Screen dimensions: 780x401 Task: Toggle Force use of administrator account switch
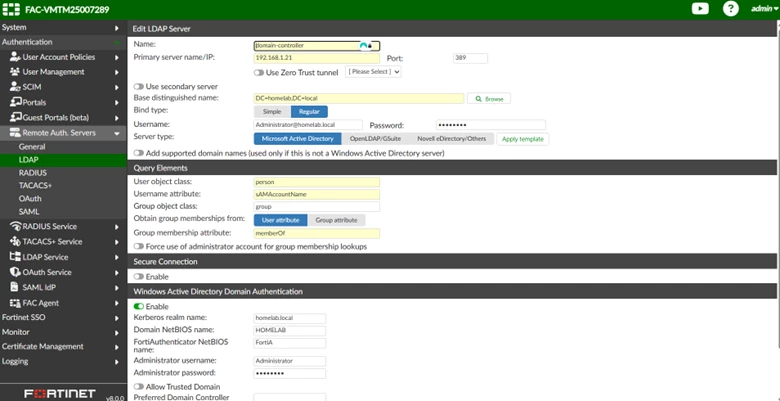pyautogui.click(x=139, y=246)
